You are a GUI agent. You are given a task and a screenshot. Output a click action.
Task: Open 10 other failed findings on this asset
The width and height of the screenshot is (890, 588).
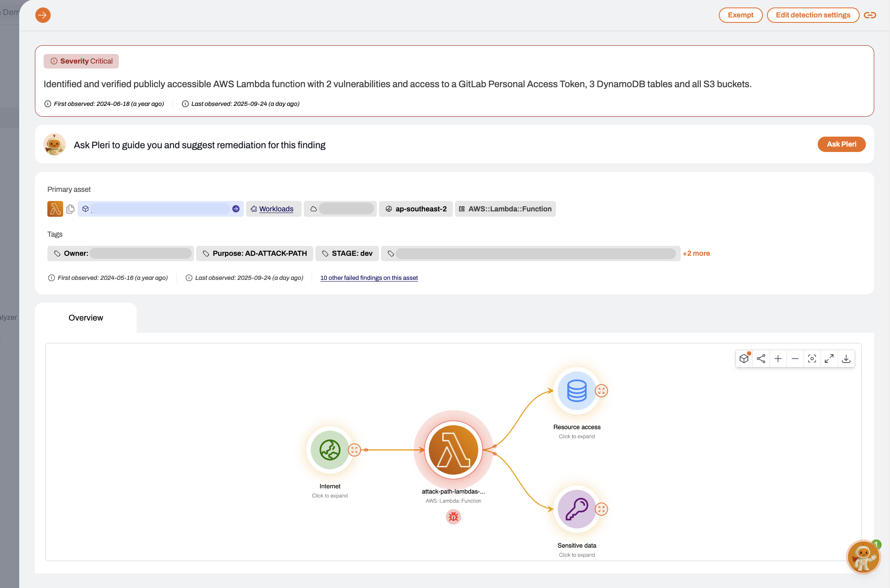click(369, 278)
